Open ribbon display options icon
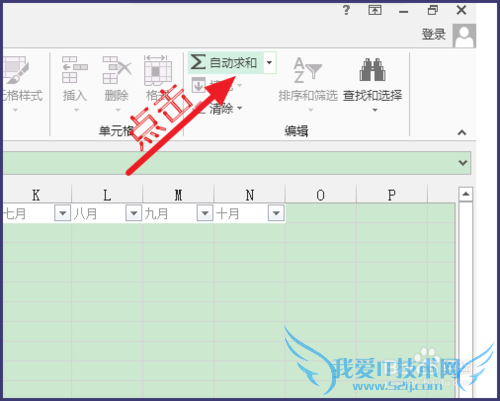Image resolution: width=500 pixels, height=401 pixels. coord(375,10)
